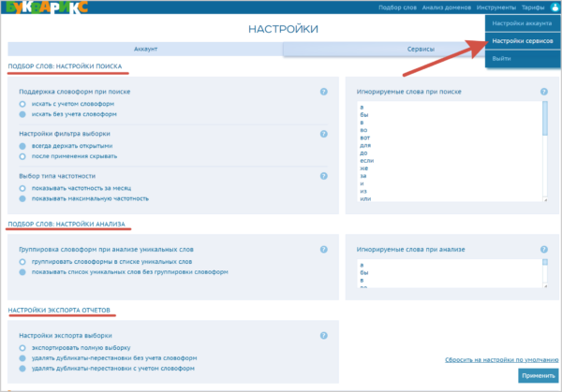The height and width of the screenshot is (392, 562).
Task: Select 'удалять дубликаты-перестановки без учета словоформ'
Action: pos(22,358)
